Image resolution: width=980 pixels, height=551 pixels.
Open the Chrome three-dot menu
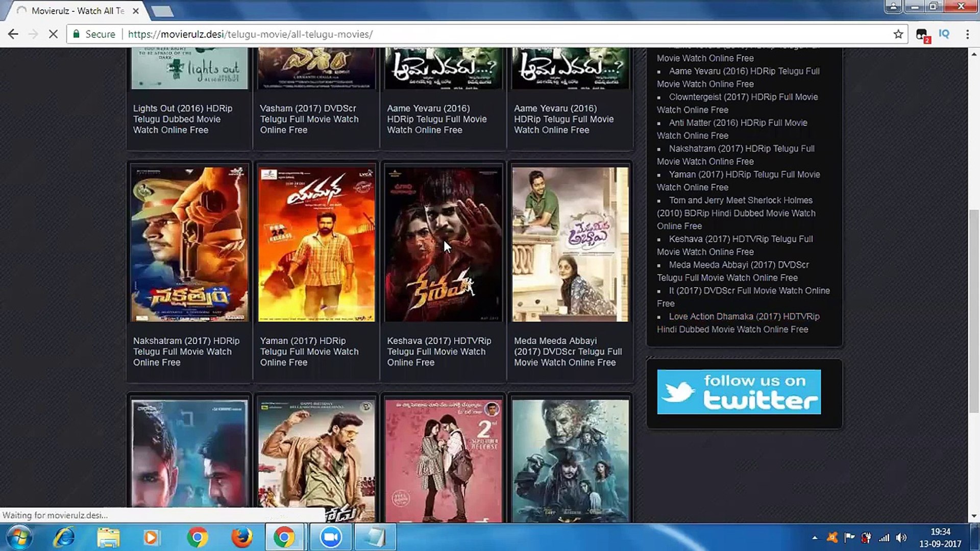point(967,34)
